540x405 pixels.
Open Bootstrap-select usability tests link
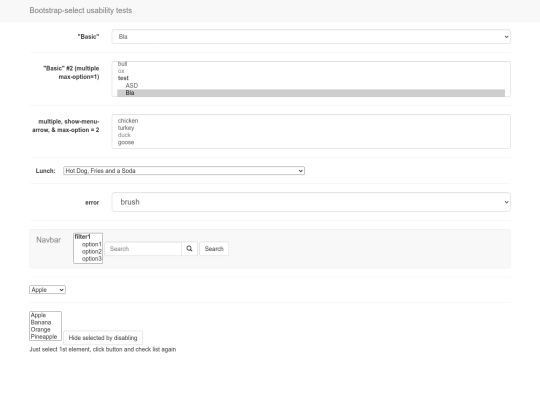[81, 10]
